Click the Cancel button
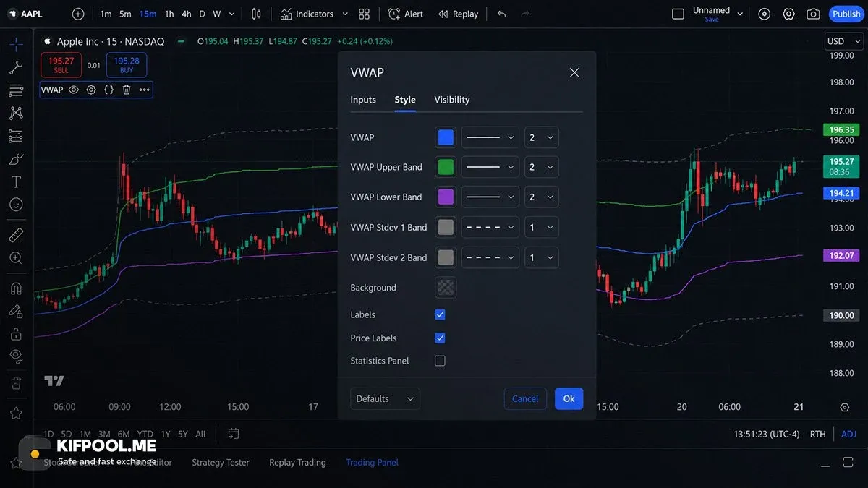Image resolution: width=868 pixels, height=488 pixels. tap(525, 398)
